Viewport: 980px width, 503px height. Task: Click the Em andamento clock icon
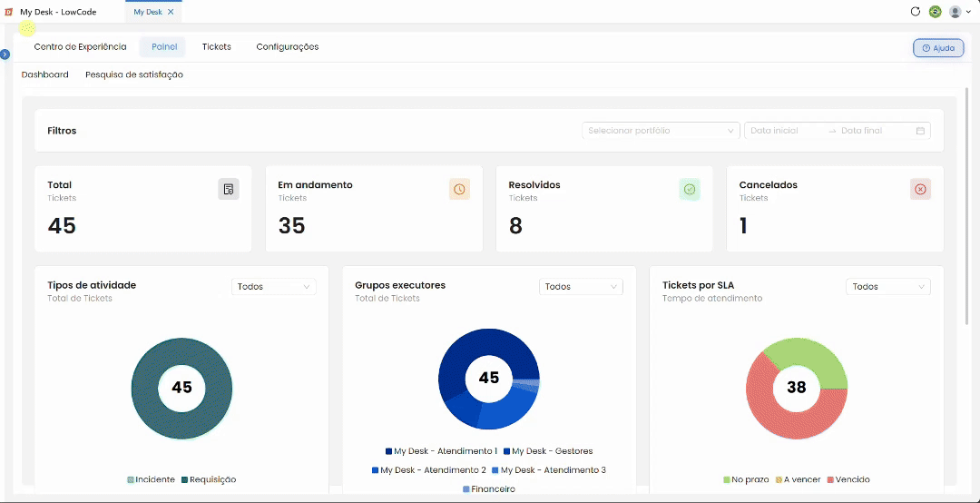click(459, 189)
